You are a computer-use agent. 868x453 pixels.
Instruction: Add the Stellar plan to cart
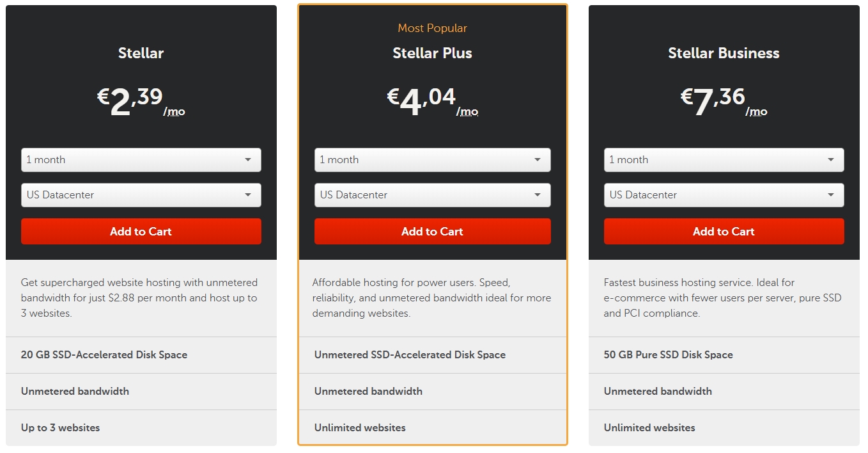coord(141,232)
